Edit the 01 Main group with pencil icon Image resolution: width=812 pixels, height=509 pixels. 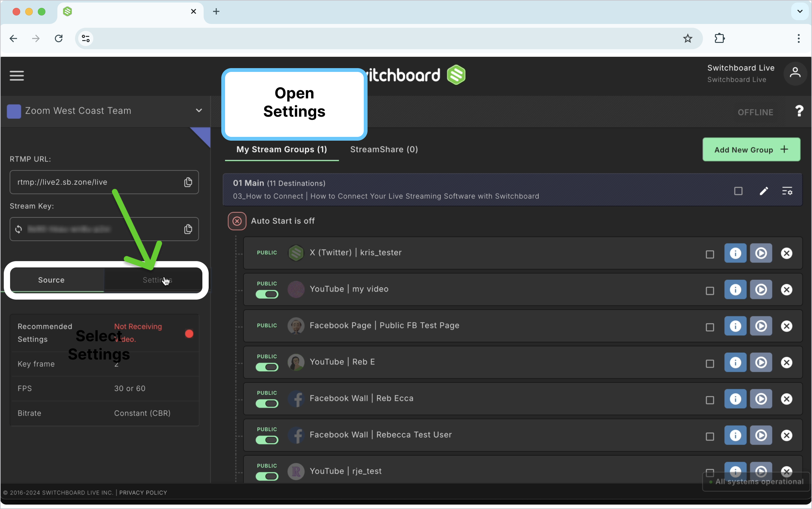(763, 191)
